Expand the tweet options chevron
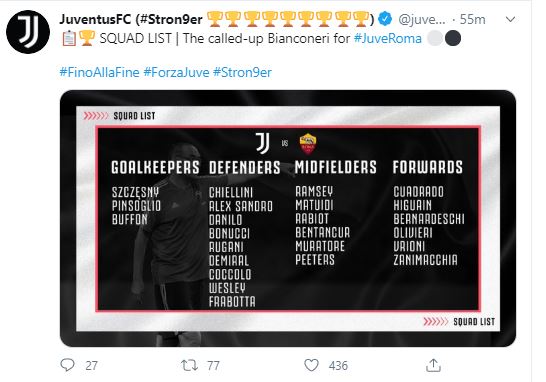The image size is (546, 382). 510,20
